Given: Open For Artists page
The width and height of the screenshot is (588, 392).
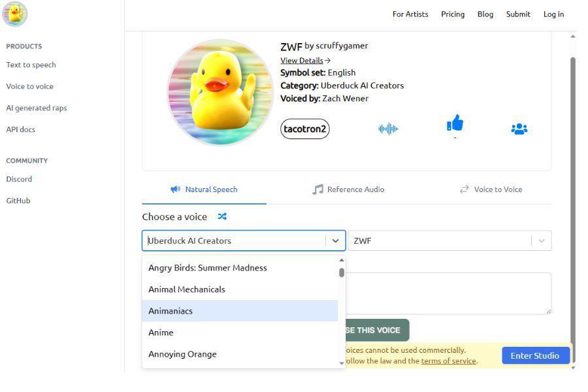Looking at the screenshot, I should click(410, 14).
